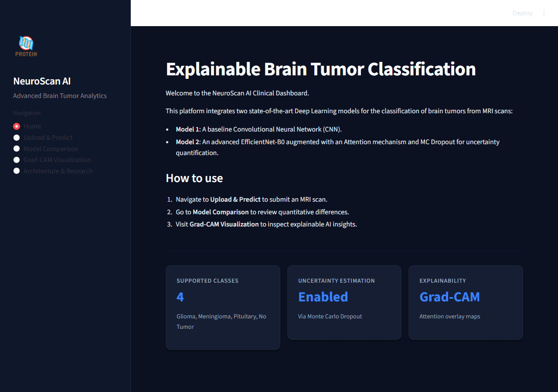This screenshot has height=392, width=558.
Task: Click the Advanced Brain Tumor Analytics subtitle
Action: (x=60, y=96)
